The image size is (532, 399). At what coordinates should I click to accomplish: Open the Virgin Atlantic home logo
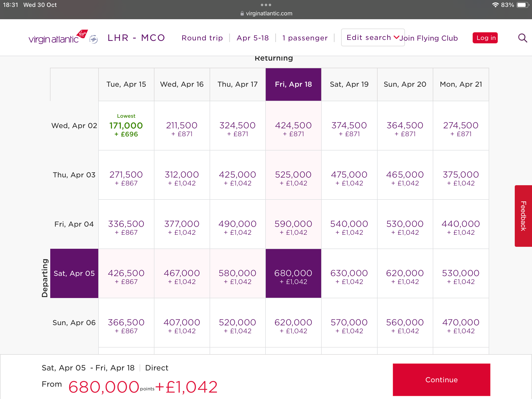58,37
